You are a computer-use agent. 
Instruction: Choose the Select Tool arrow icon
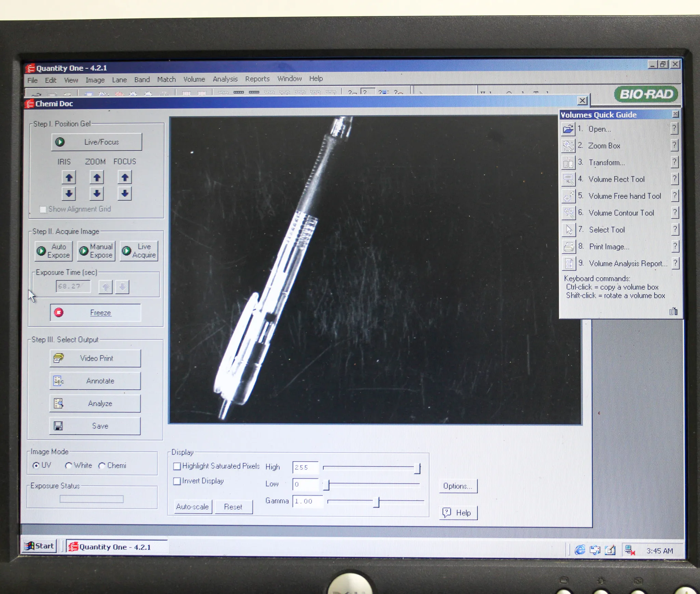tap(568, 229)
